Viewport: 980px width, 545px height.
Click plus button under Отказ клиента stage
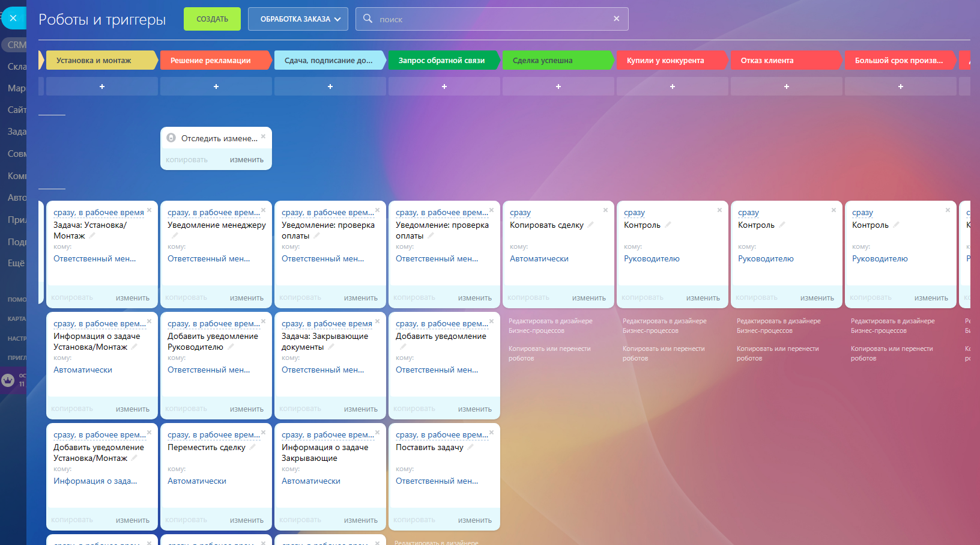coord(787,87)
